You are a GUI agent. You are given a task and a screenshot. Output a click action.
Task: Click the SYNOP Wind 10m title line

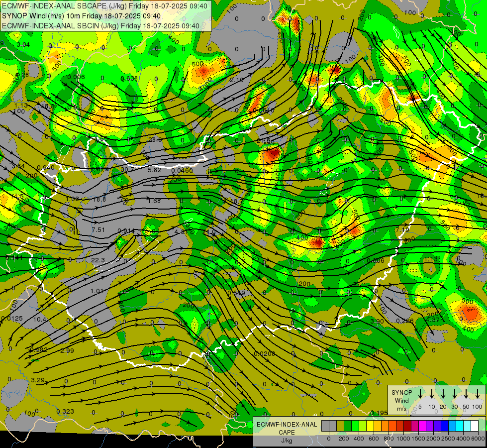coord(82,16)
